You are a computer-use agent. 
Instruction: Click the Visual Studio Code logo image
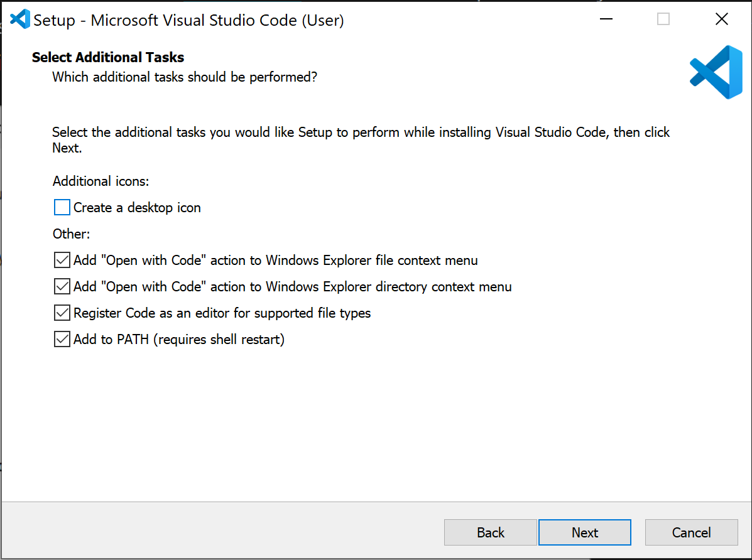point(717,72)
